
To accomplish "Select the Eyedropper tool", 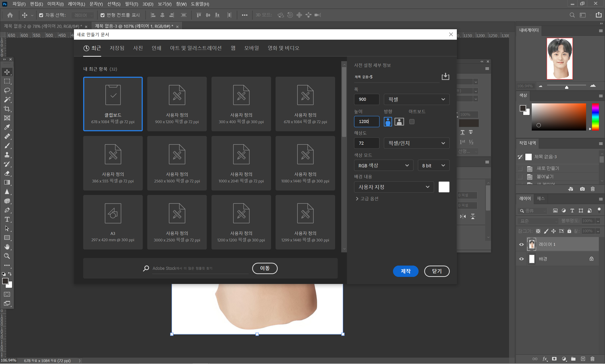I will [x=7, y=127].
